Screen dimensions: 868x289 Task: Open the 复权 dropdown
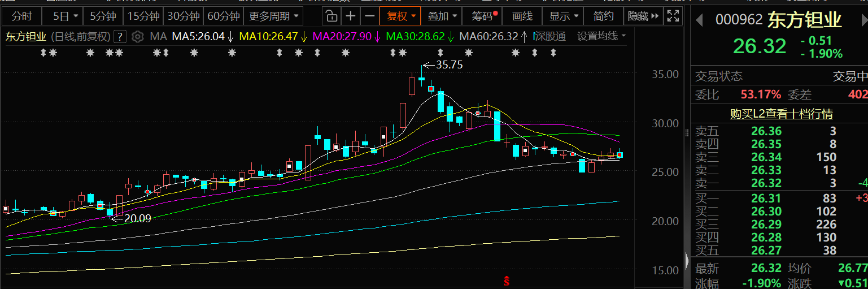[400, 16]
